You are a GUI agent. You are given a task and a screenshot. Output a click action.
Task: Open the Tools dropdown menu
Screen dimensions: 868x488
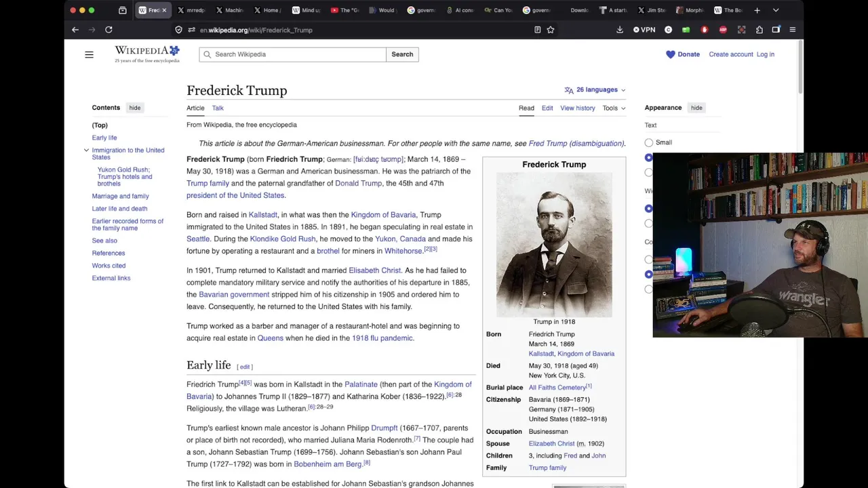[614, 108]
